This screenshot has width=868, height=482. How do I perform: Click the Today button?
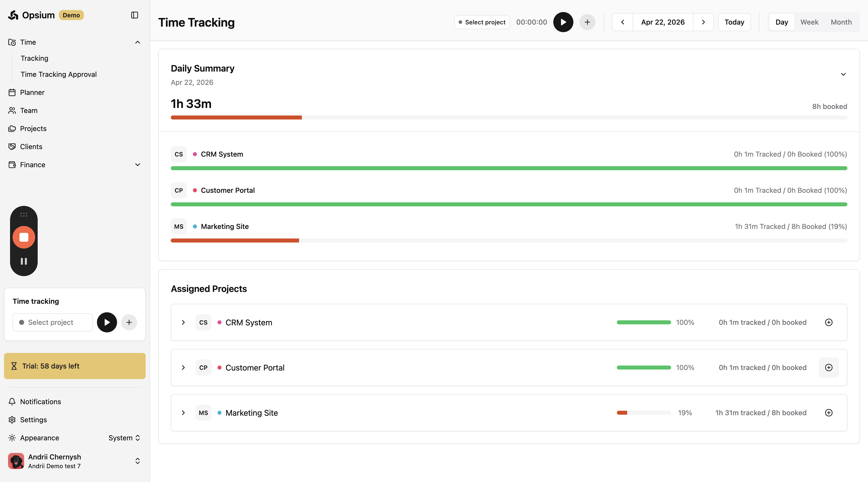[734, 22]
